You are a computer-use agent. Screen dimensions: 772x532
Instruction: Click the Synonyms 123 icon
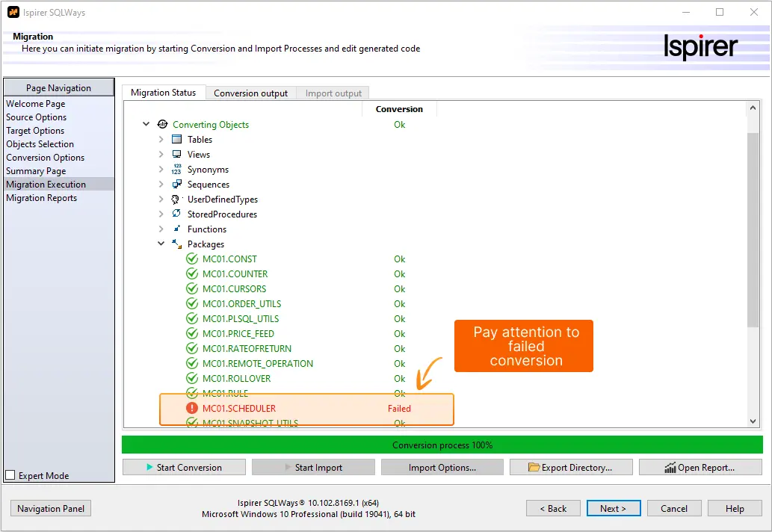(x=177, y=170)
